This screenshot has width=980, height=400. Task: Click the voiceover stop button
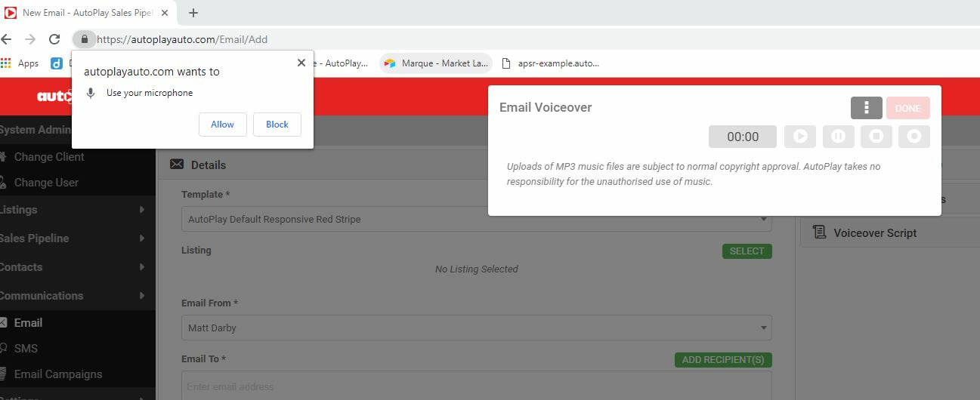(876, 137)
